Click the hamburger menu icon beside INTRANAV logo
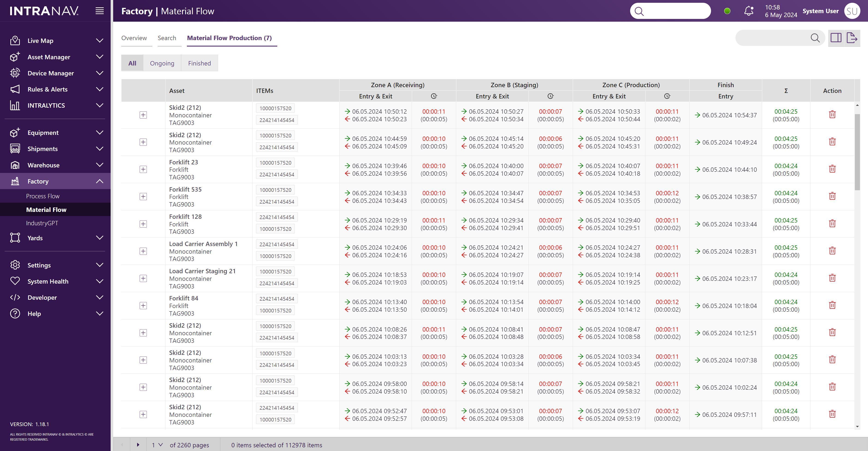The width and height of the screenshot is (868, 451). 99,11
